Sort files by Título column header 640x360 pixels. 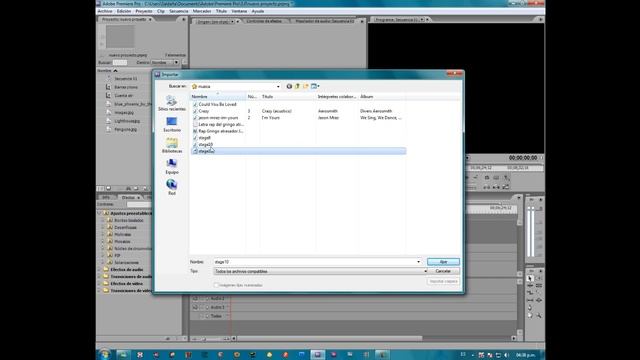tap(288, 97)
